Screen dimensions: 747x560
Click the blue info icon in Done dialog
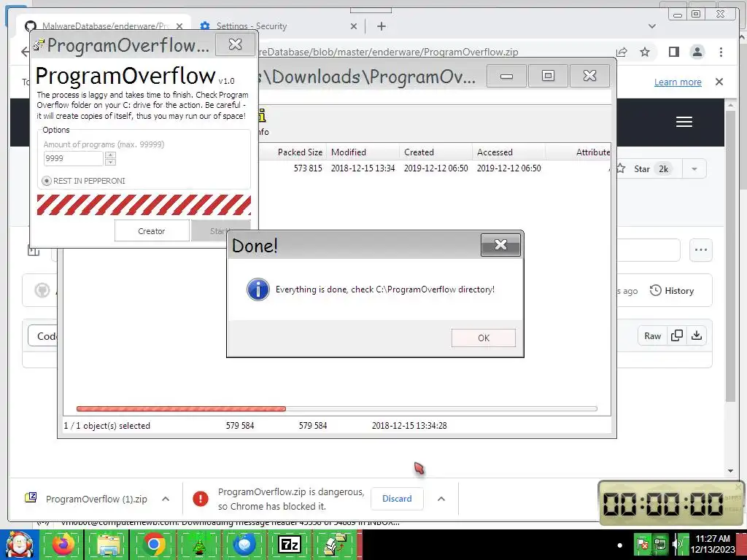pyautogui.click(x=258, y=289)
